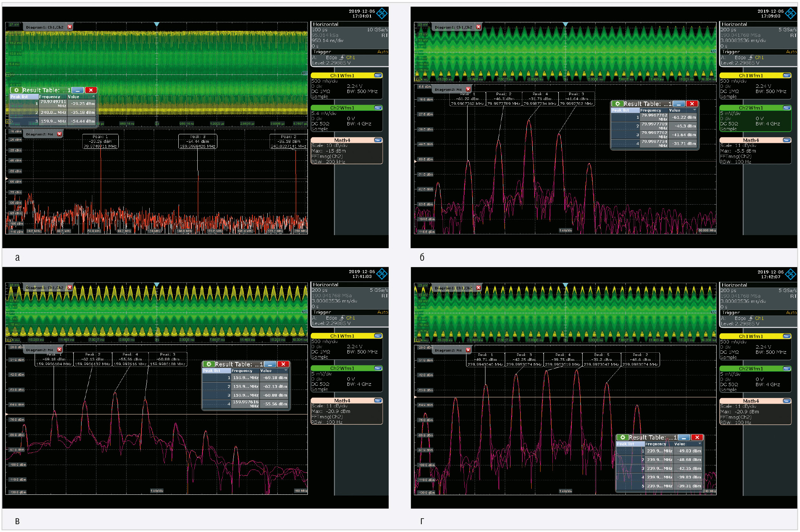
Task: Click the Peak 3 label -54.44 dBm in panel а
Action: coord(198,141)
